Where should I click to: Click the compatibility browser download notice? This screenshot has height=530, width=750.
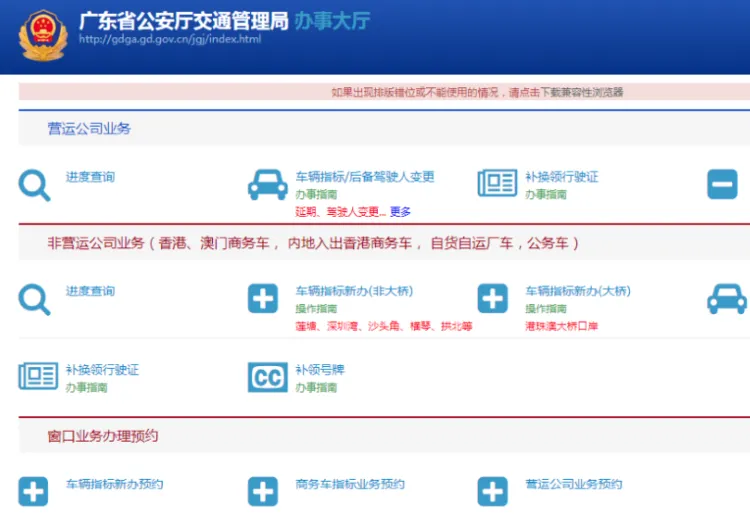tap(477, 92)
